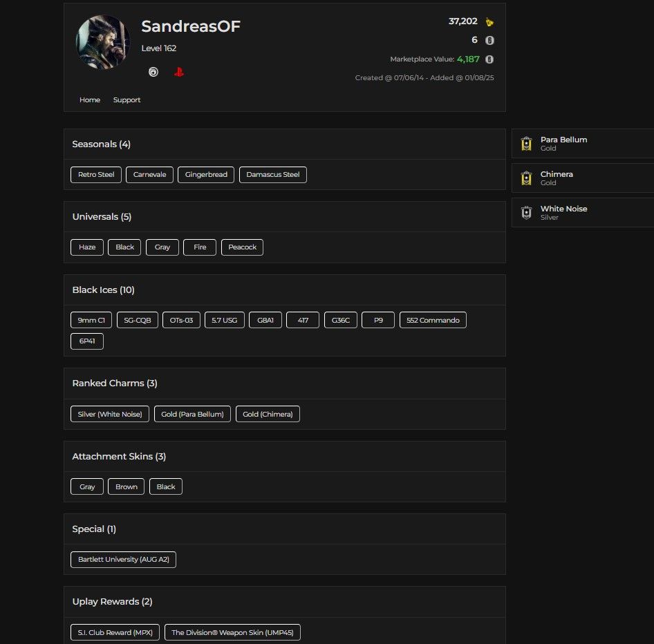Choose the SG-CQB Black Ice tag
This screenshot has height=644, width=654.
pyautogui.click(x=138, y=320)
